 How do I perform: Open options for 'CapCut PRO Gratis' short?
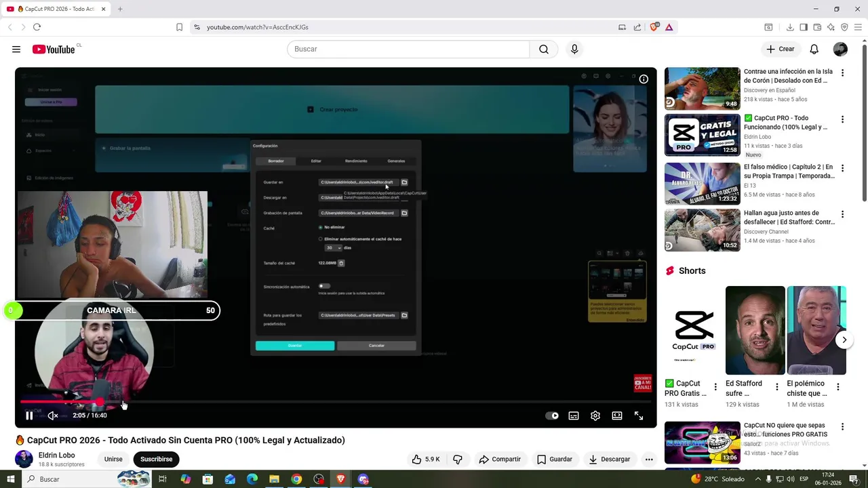click(x=715, y=387)
